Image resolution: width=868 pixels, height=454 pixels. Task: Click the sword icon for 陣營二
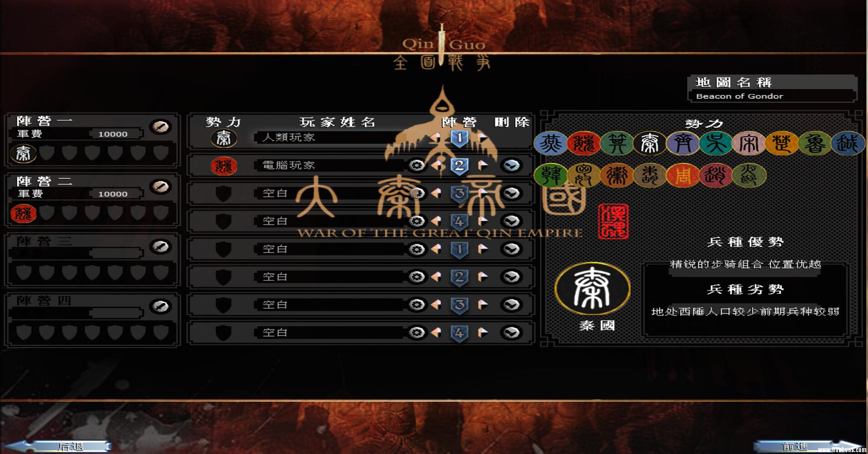(x=160, y=186)
